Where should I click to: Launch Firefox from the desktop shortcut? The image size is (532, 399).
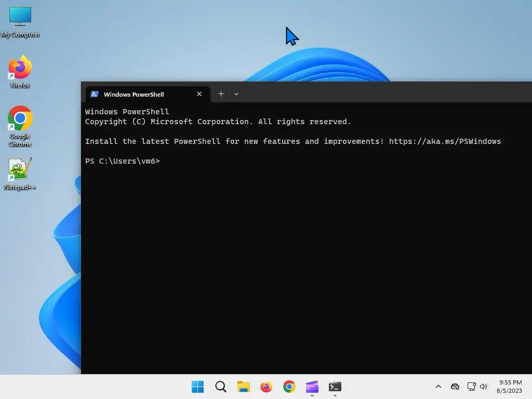click(20, 72)
